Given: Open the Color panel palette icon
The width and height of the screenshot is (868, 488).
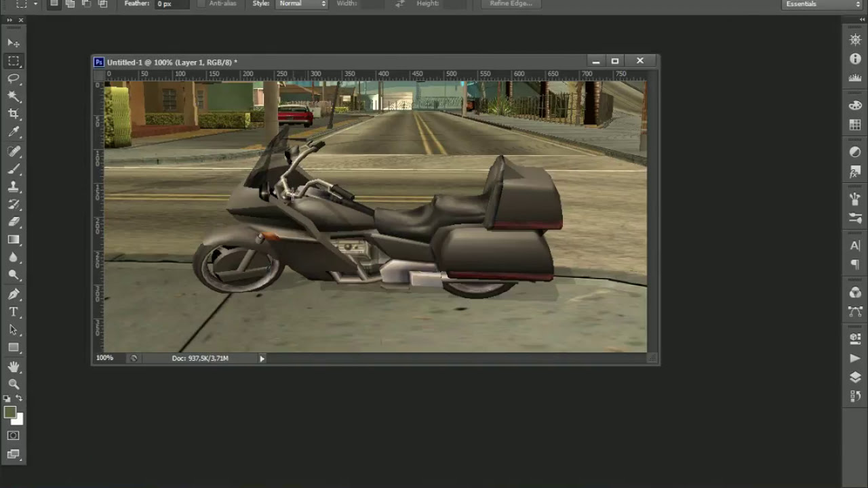Looking at the screenshot, I should [x=855, y=106].
